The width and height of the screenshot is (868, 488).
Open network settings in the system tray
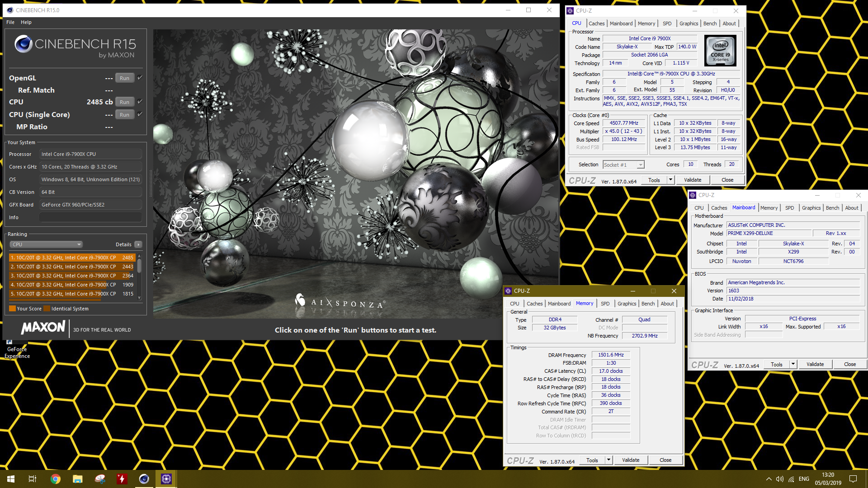(x=791, y=479)
